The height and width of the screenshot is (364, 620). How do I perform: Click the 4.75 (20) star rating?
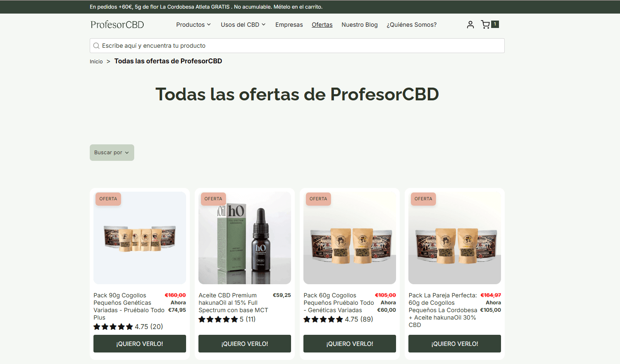128,327
